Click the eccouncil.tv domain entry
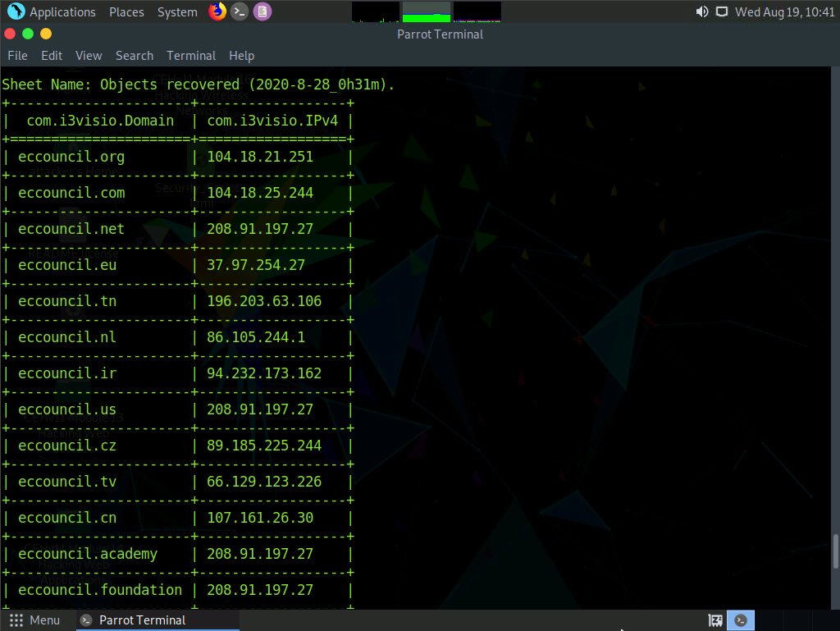 pos(67,482)
